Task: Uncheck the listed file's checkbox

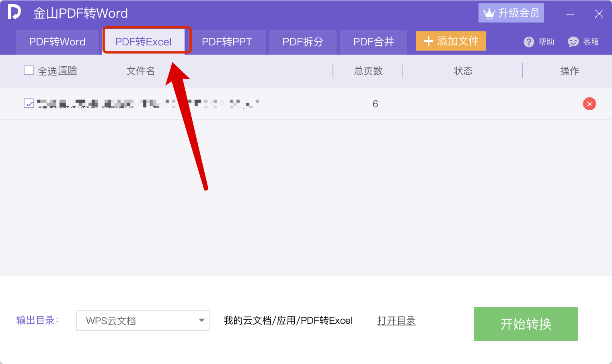Action: [x=29, y=104]
